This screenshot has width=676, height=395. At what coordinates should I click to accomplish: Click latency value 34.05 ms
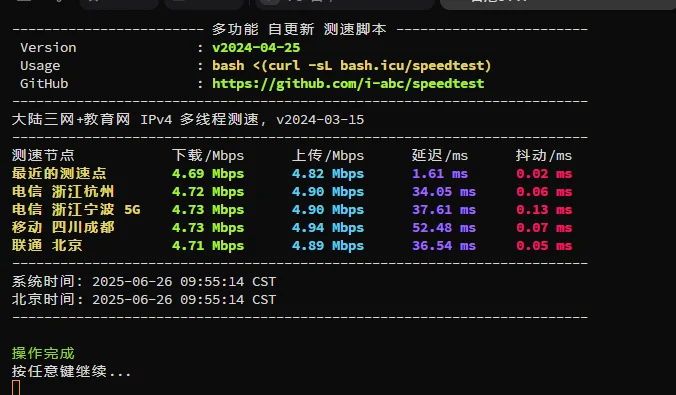tap(444, 192)
